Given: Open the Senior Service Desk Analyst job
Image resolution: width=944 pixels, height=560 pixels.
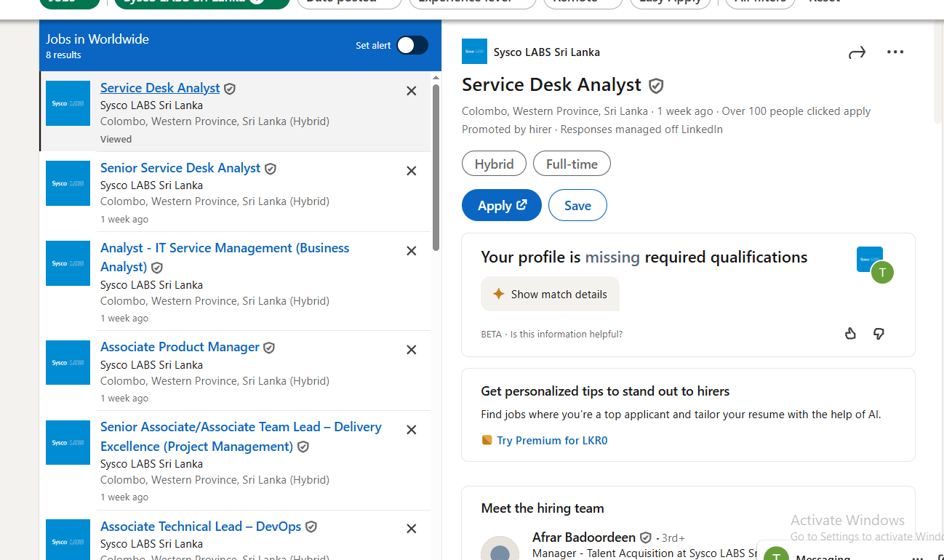Looking at the screenshot, I should pyautogui.click(x=180, y=168).
